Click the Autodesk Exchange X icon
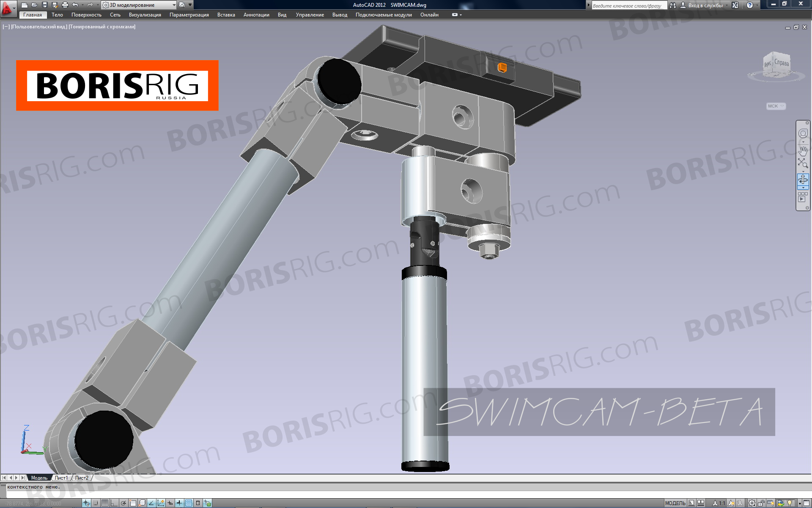 point(735,5)
